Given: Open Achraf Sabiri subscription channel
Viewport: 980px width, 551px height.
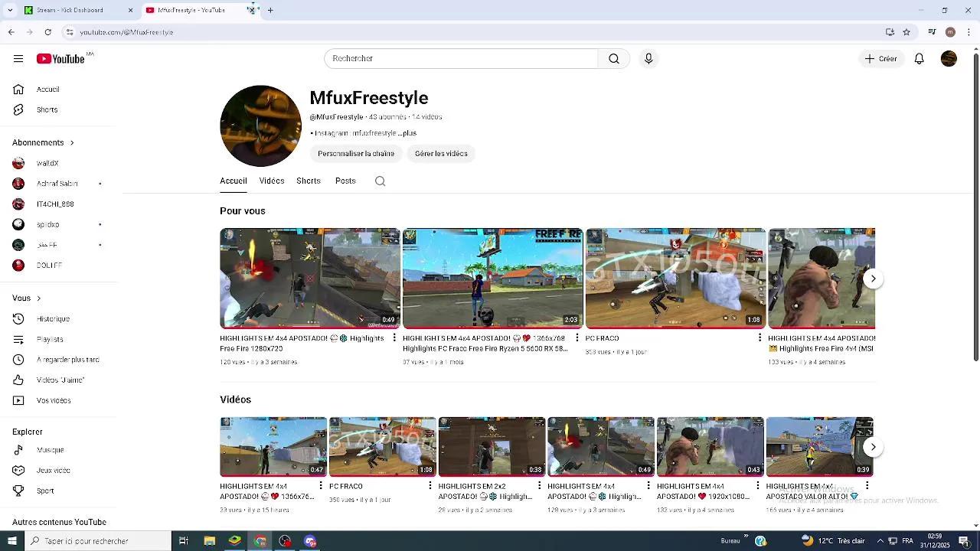Looking at the screenshot, I should click(x=59, y=184).
